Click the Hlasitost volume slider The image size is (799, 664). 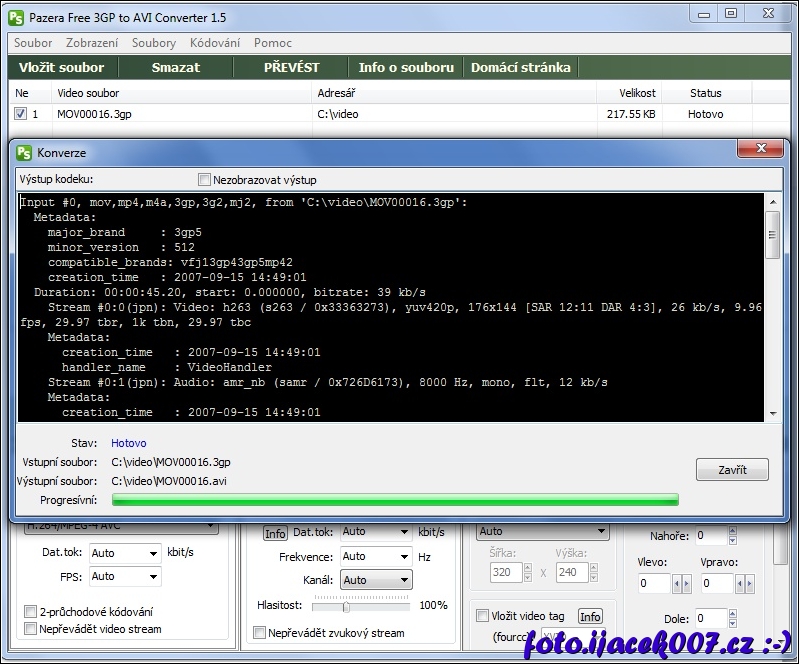click(347, 605)
